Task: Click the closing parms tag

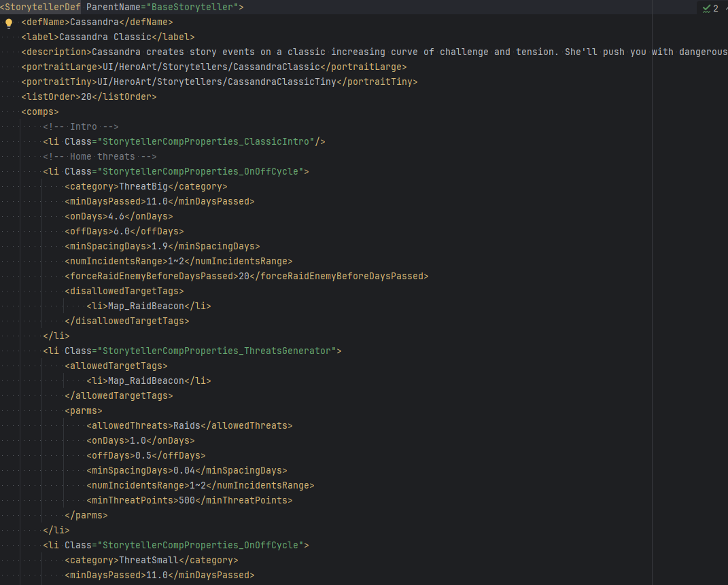Action: tap(86, 516)
